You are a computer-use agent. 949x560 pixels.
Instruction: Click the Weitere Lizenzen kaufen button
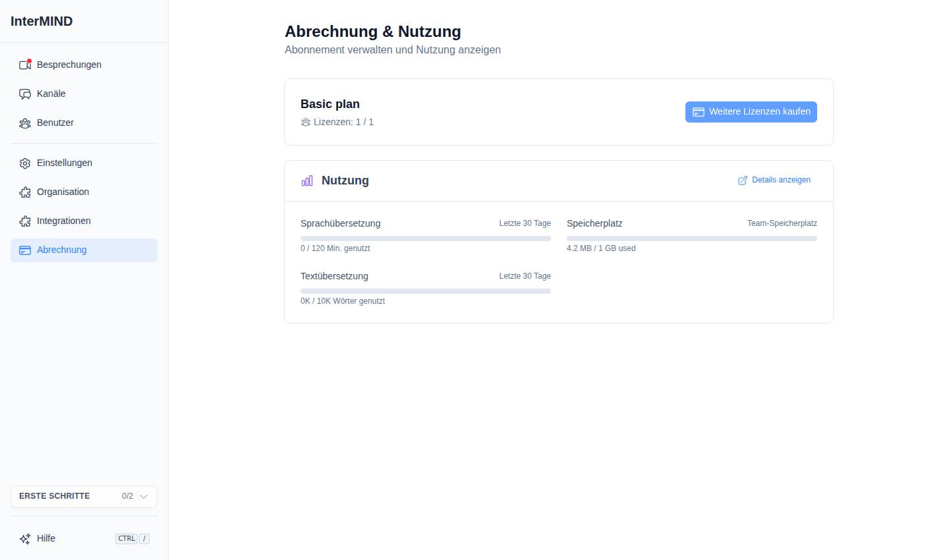(x=751, y=112)
